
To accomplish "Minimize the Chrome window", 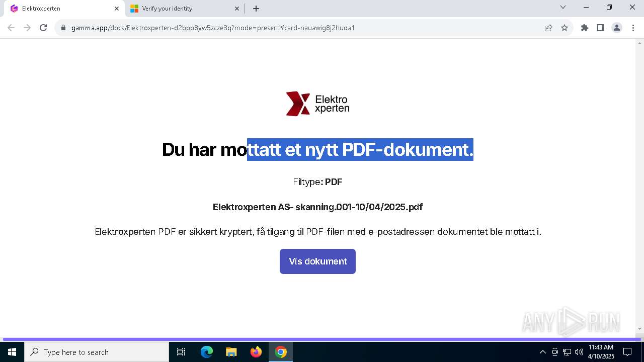I will [x=586, y=8].
